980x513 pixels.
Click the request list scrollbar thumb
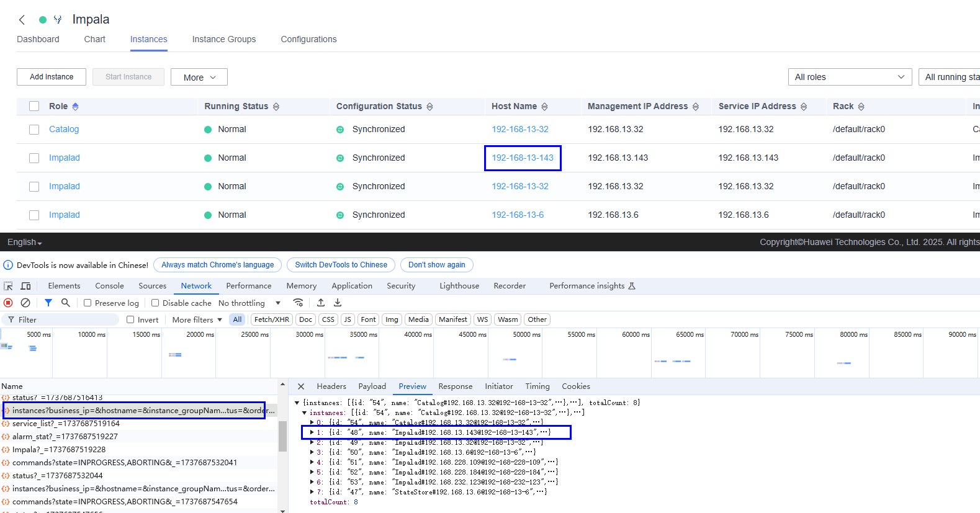tap(283, 437)
